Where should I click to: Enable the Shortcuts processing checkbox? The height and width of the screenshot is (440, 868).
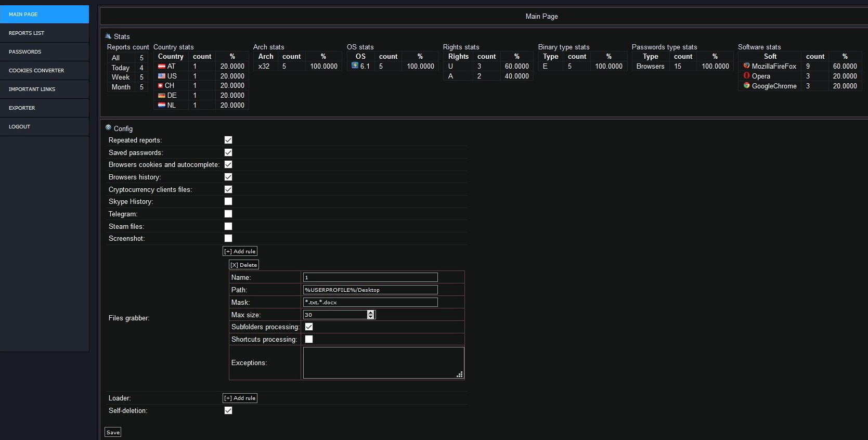coord(309,339)
